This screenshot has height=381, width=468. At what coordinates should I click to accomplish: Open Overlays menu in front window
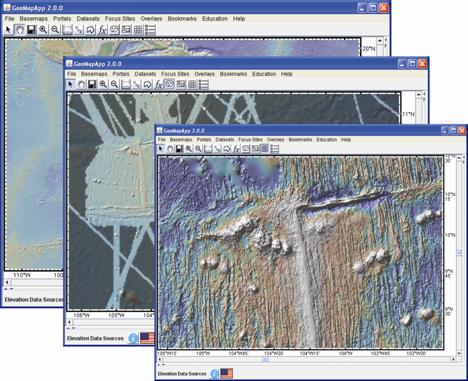(275, 139)
